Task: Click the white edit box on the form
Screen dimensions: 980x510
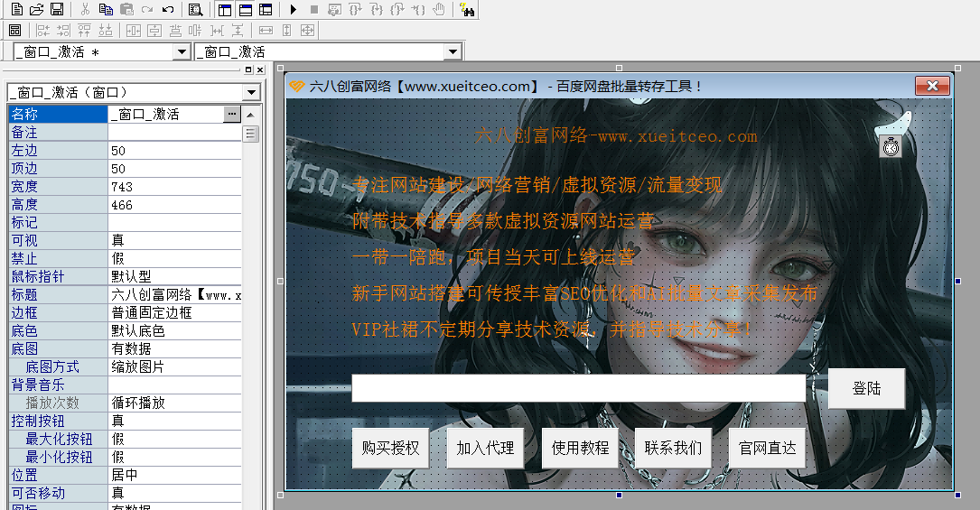Action: (x=579, y=388)
